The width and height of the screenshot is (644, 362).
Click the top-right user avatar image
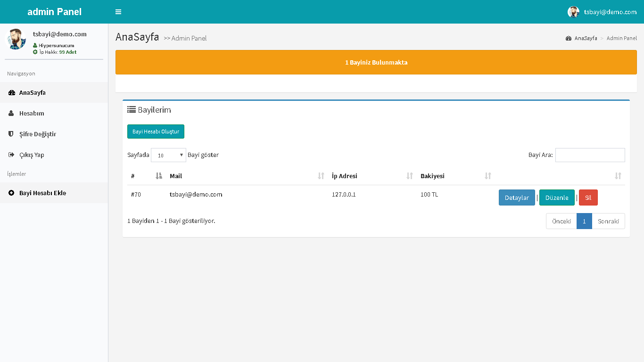(x=573, y=12)
